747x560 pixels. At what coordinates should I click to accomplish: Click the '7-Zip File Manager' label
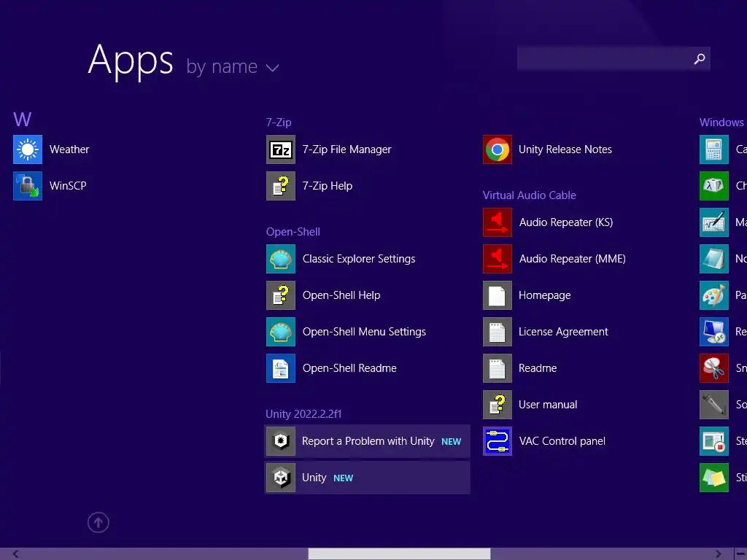tap(347, 149)
